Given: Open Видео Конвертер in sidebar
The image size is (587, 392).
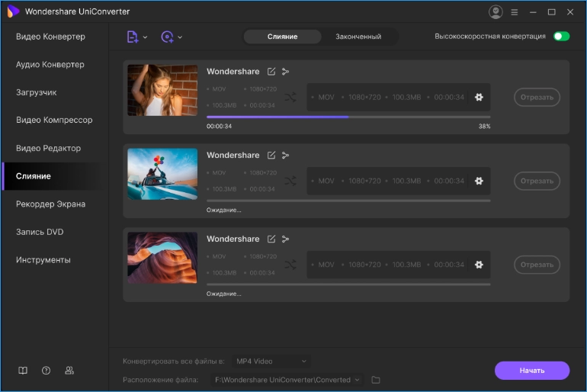Looking at the screenshot, I should tap(50, 37).
